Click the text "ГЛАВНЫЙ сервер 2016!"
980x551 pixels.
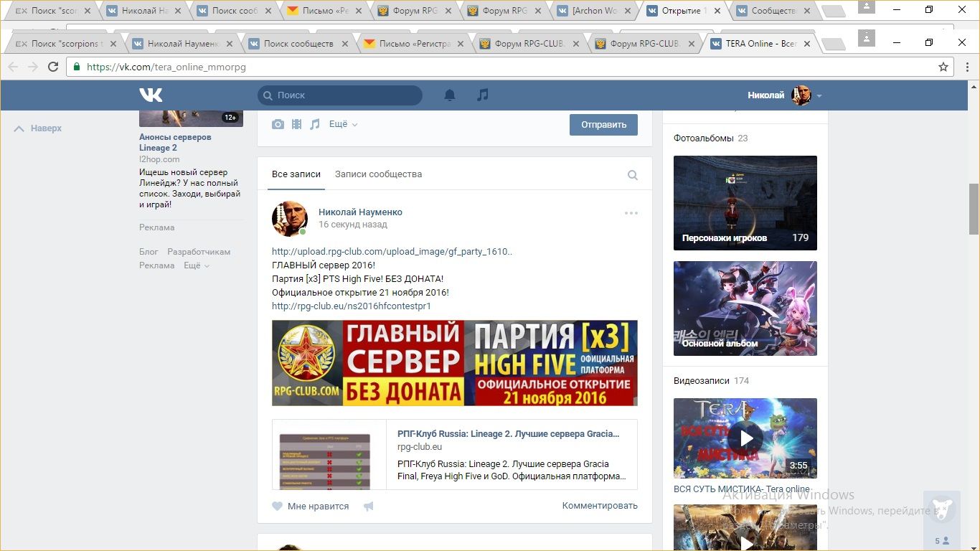click(x=324, y=265)
